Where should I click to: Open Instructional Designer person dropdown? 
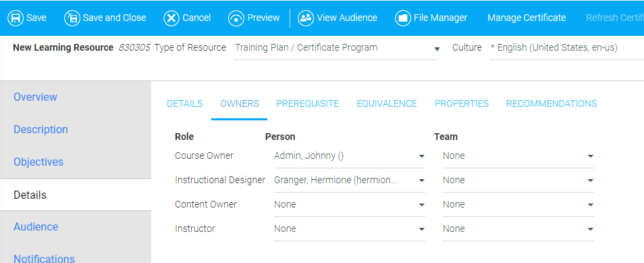point(350,181)
